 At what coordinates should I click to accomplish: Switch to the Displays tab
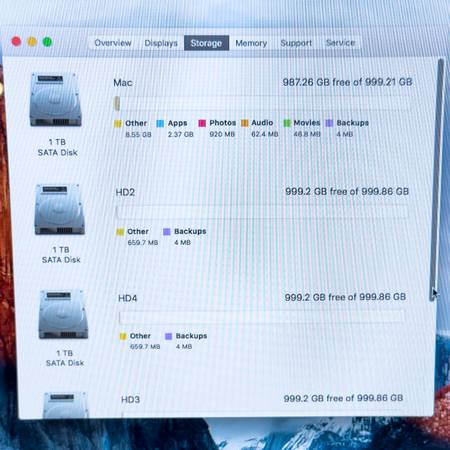tap(161, 43)
